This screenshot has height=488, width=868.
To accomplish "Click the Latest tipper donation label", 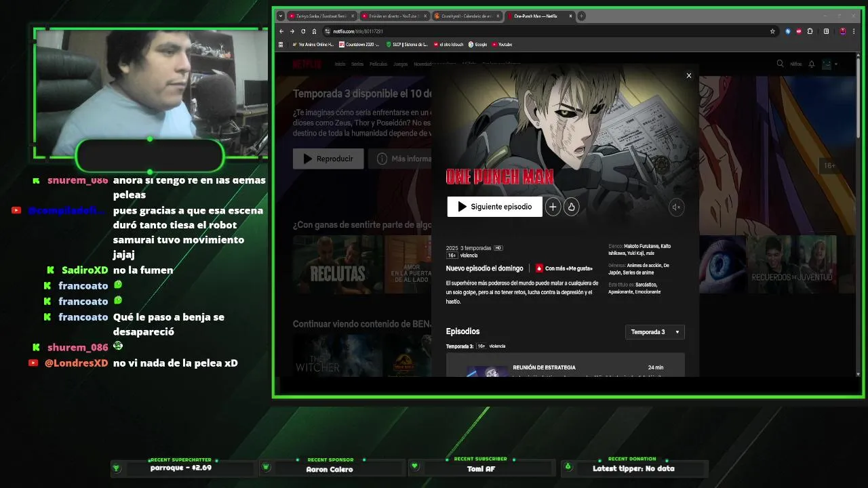I will [x=633, y=468].
